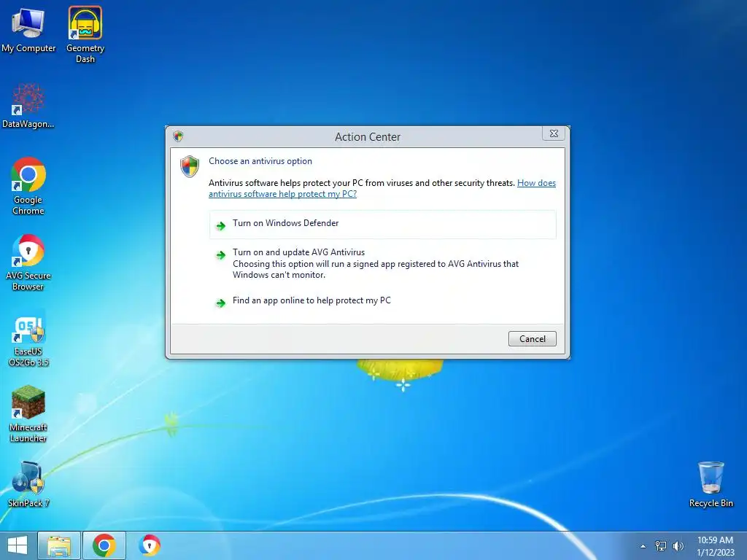Click the green arrow beside AVG Antivirus option
Image resolution: width=747 pixels, height=560 pixels.
click(220, 255)
